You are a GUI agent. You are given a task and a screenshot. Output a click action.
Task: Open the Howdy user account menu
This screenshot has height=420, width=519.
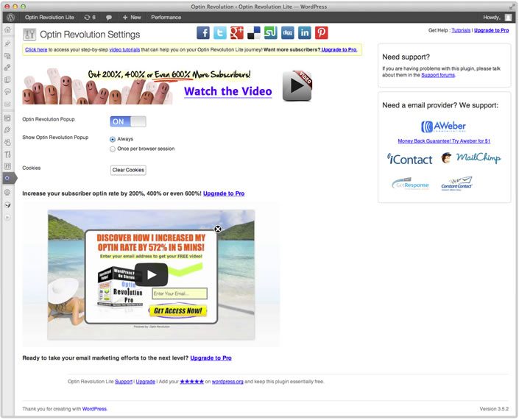tap(497, 17)
